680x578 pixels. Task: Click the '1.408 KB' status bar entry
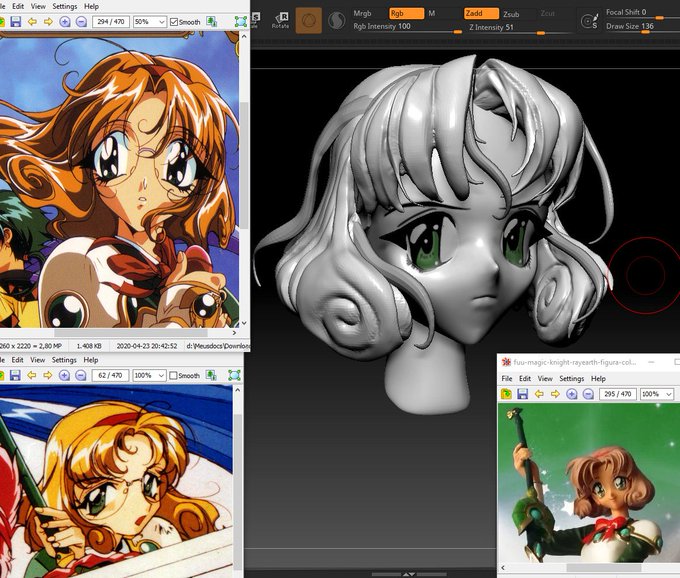(x=89, y=346)
